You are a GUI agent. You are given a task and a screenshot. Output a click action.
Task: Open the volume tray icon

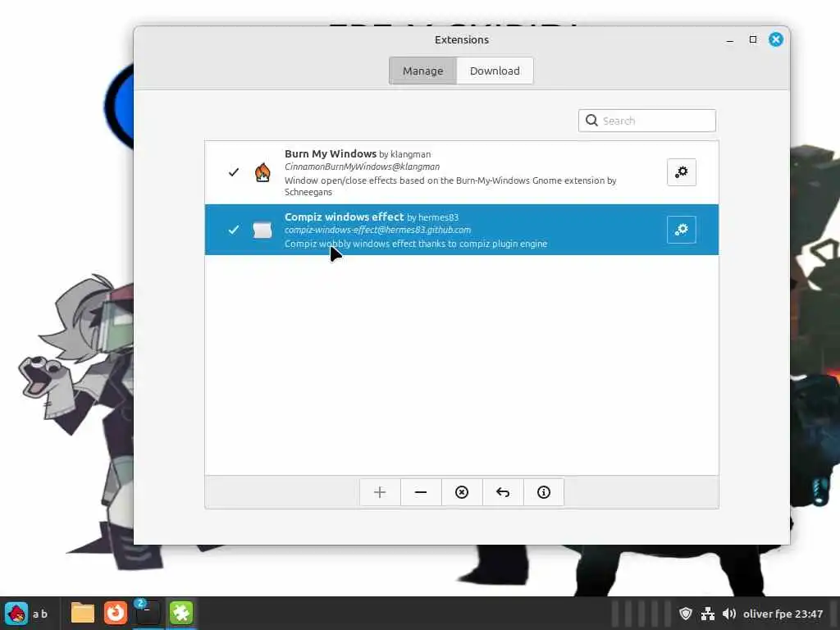pos(729,614)
